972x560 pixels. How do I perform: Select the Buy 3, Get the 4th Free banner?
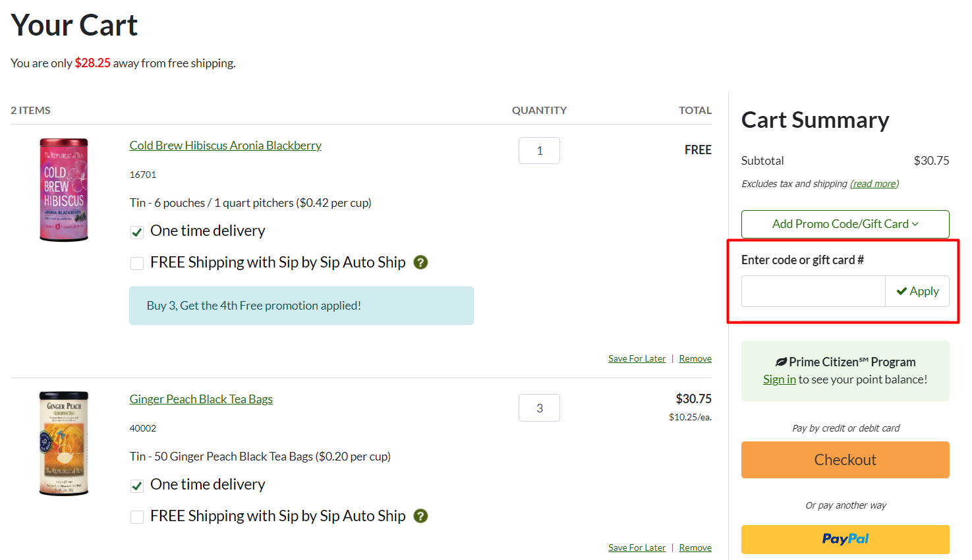point(301,306)
